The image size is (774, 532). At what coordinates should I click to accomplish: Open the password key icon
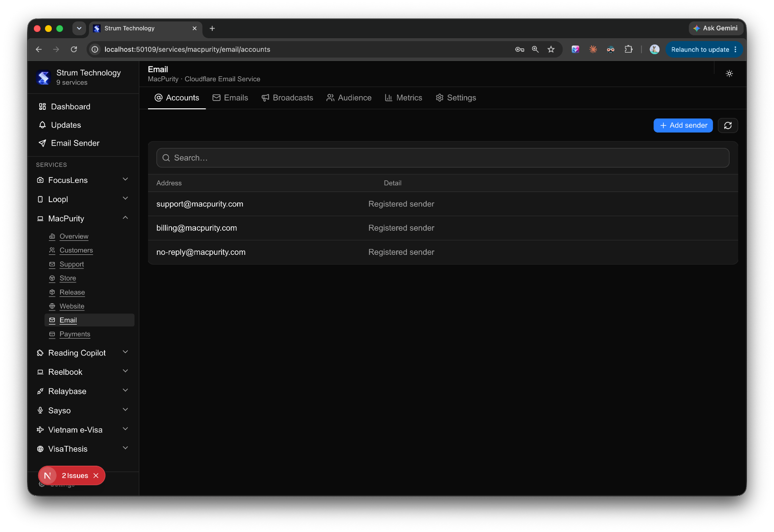pyautogui.click(x=520, y=49)
